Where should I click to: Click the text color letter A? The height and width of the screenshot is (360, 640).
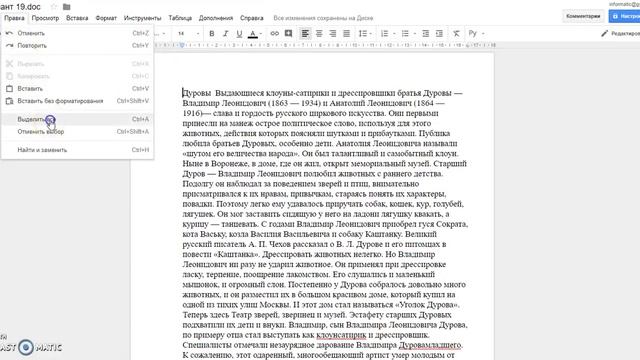(253, 33)
